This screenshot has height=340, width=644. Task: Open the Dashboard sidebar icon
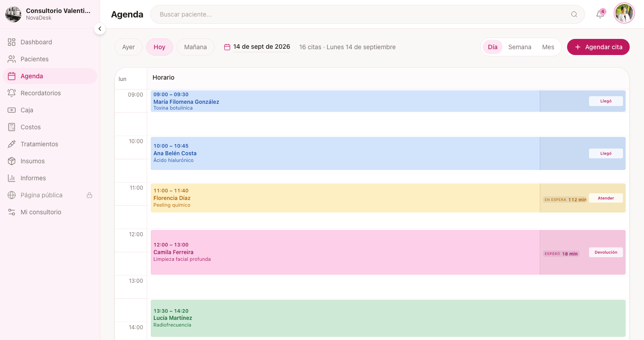pos(12,42)
